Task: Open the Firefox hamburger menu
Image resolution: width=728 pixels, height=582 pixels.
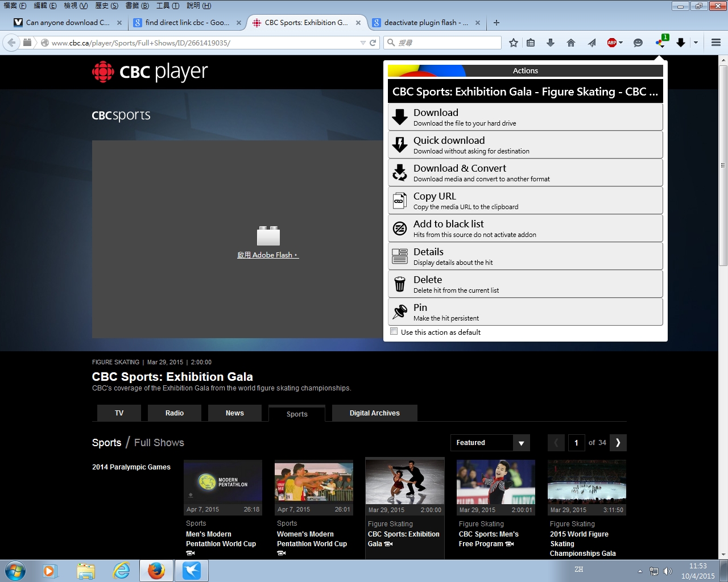Action: tap(716, 43)
